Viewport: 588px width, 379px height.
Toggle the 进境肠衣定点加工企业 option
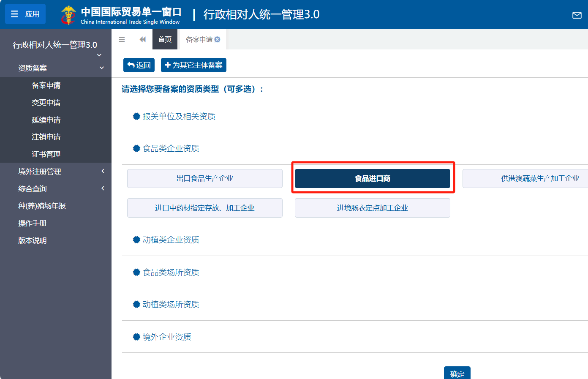372,208
